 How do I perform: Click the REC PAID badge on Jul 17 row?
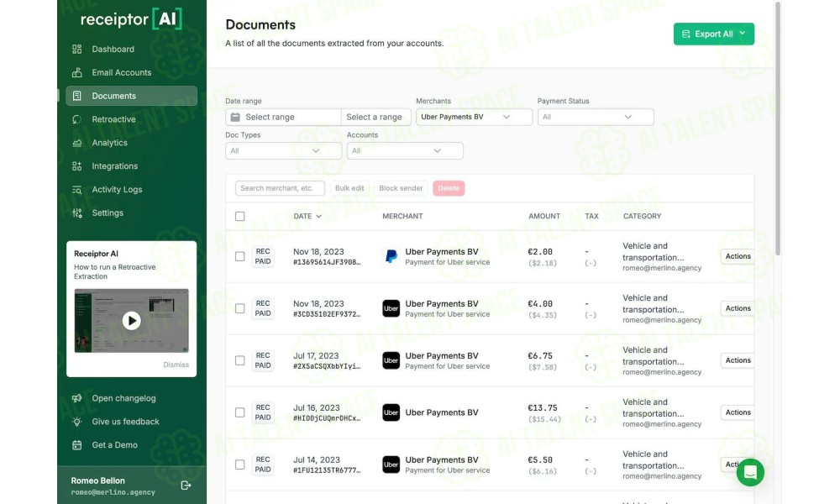click(262, 360)
